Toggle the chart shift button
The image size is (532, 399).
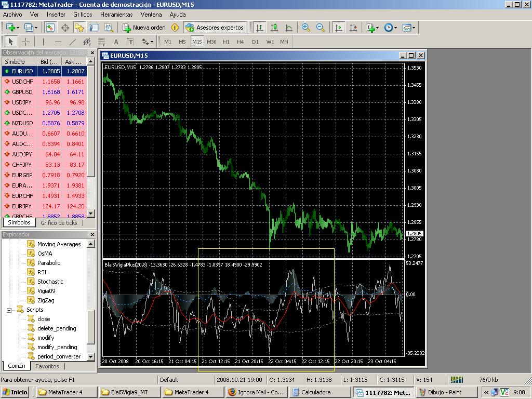(x=353, y=28)
